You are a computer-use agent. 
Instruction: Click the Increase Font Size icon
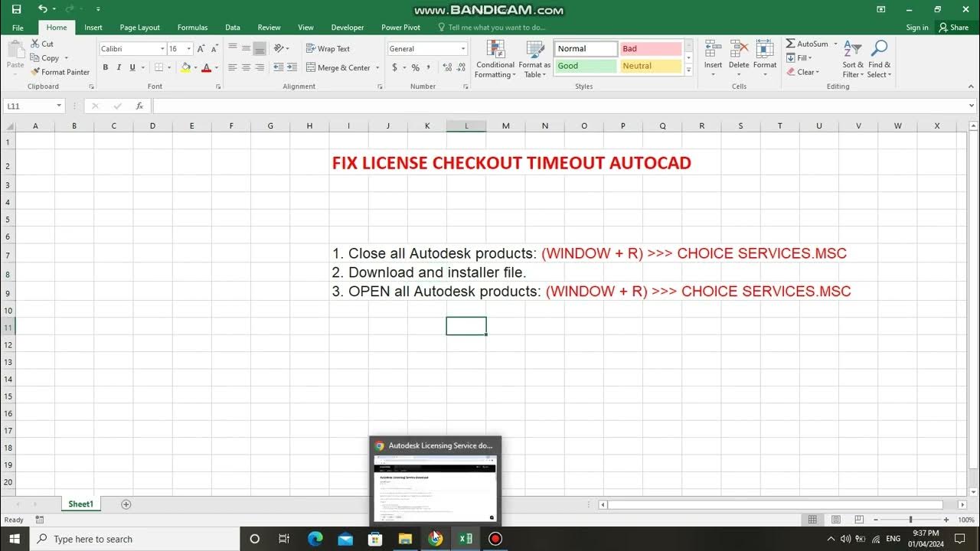201,48
